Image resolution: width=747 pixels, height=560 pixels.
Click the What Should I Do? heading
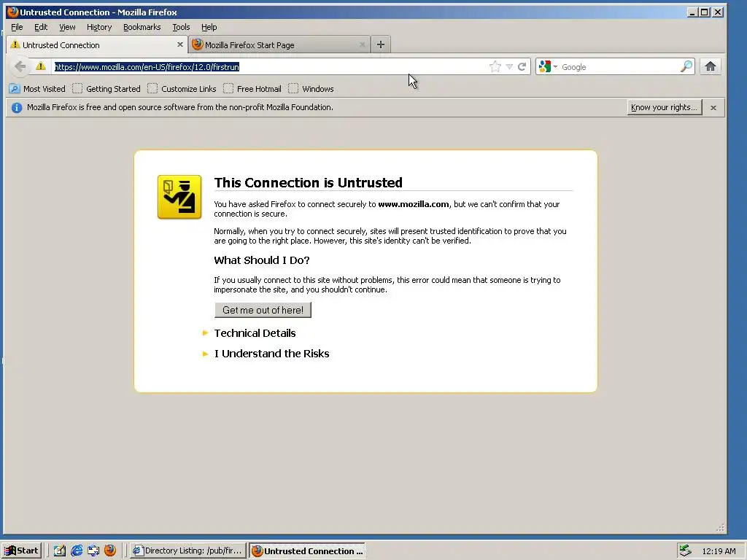262,260
